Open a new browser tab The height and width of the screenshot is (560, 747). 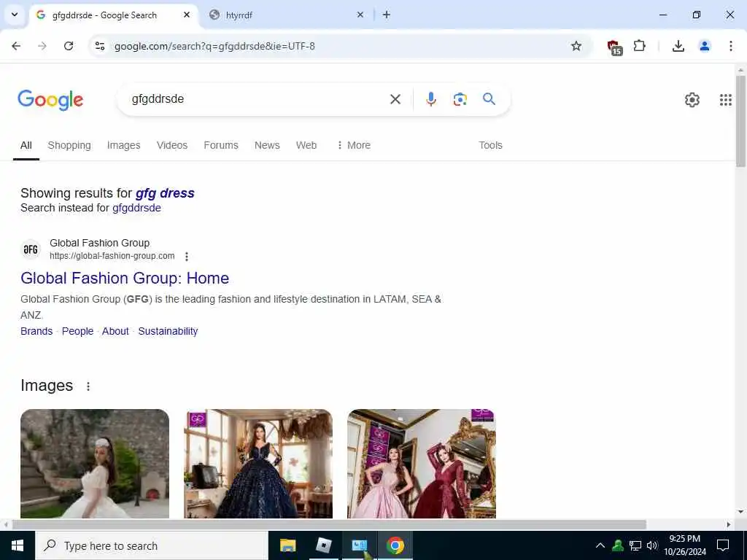pos(387,15)
